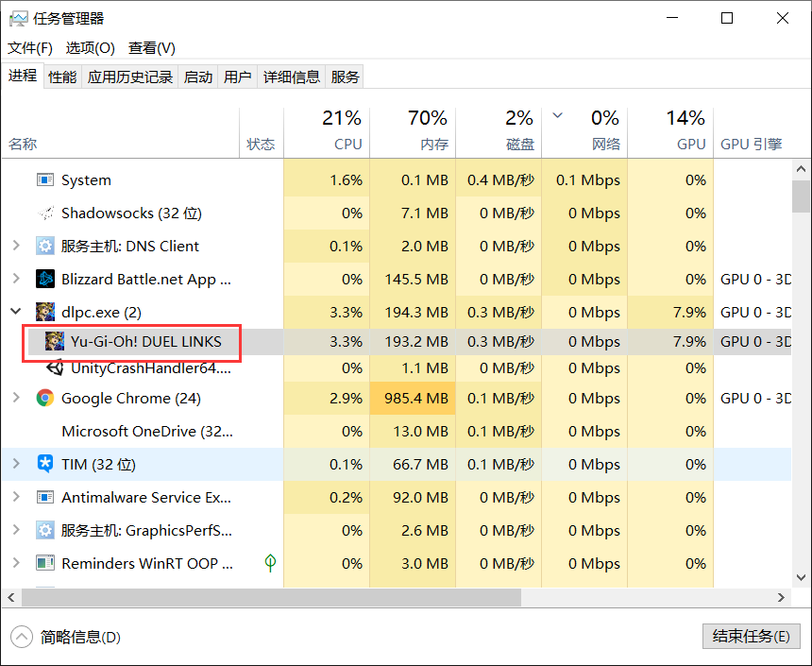
Task: Switch to the 用户 tab
Action: tap(238, 77)
